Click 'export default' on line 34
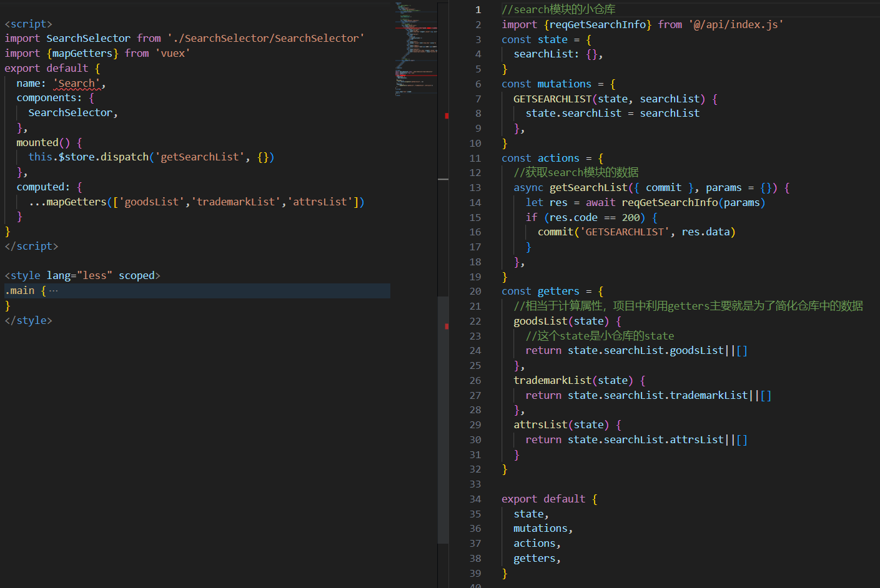The width and height of the screenshot is (880, 588). click(543, 499)
